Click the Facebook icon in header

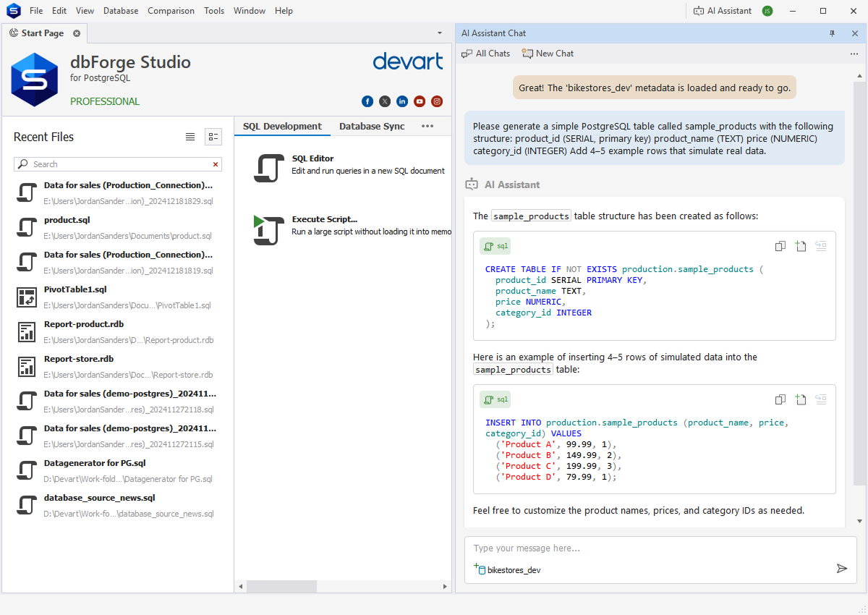click(x=367, y=101)
